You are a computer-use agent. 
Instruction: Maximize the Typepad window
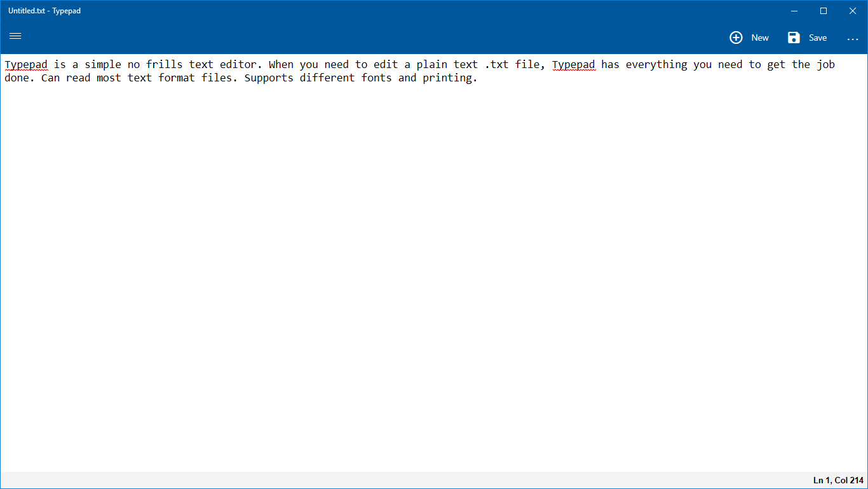824,11
